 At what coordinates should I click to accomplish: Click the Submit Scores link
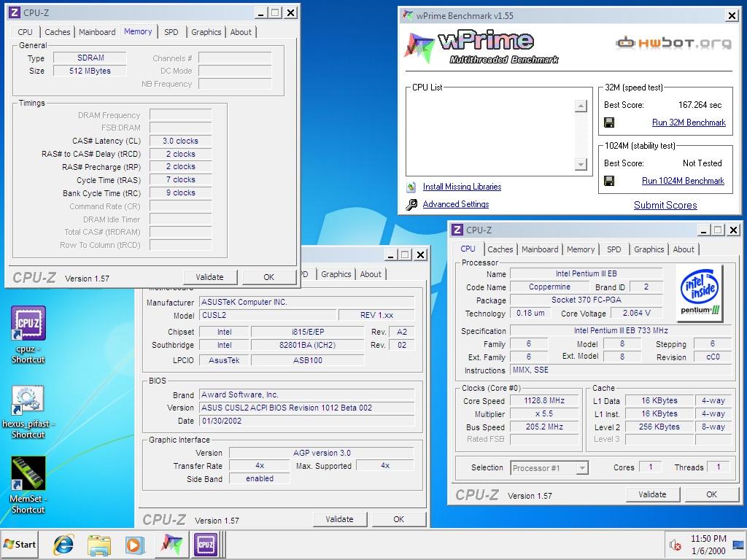[665, 205]
